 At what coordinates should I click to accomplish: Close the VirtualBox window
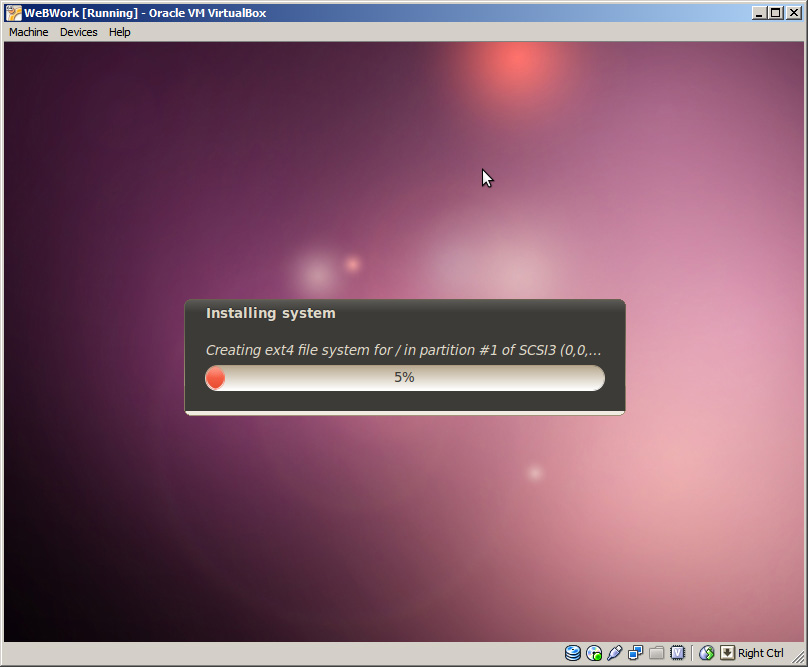(794, 13)
